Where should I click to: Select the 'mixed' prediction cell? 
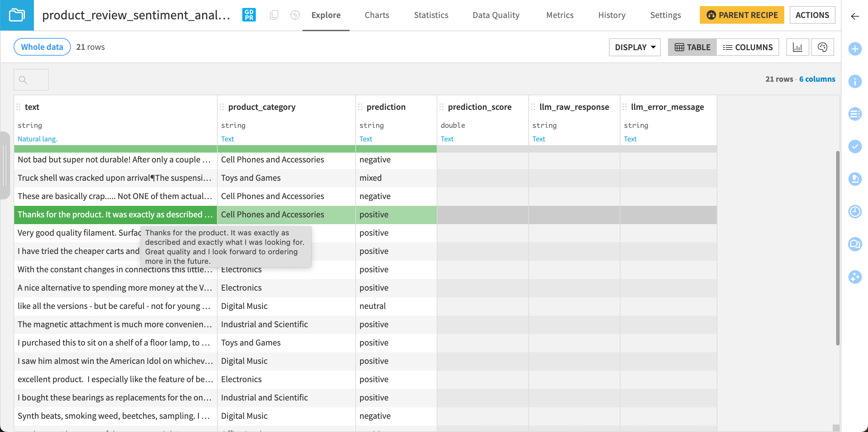click(396, 178)
